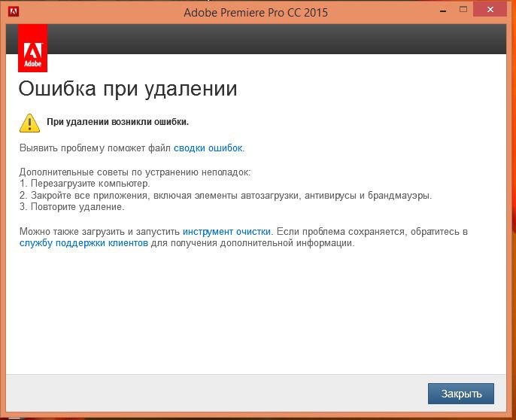Image resolution: width=516 pixels, height=420 pixels.
Task: Maximize the Adobe Premiere Pro window
Action: (x=463, y=10)
